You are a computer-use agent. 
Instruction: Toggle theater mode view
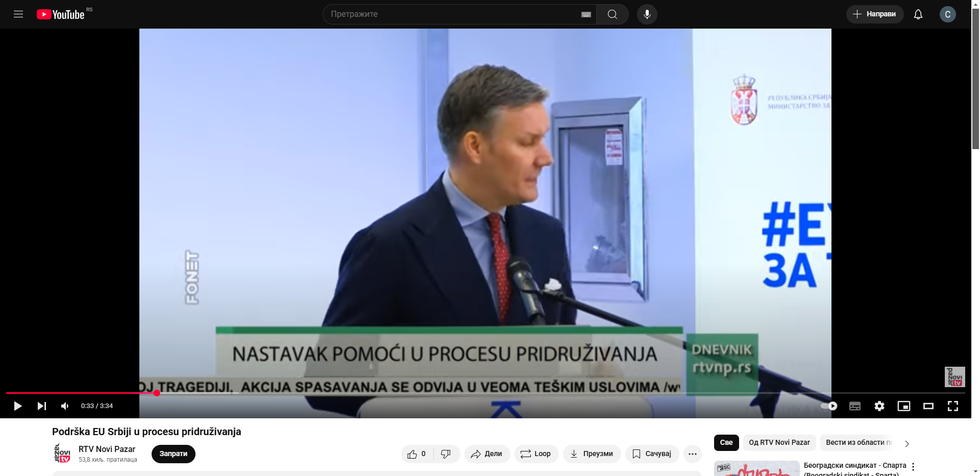point(928,406)
